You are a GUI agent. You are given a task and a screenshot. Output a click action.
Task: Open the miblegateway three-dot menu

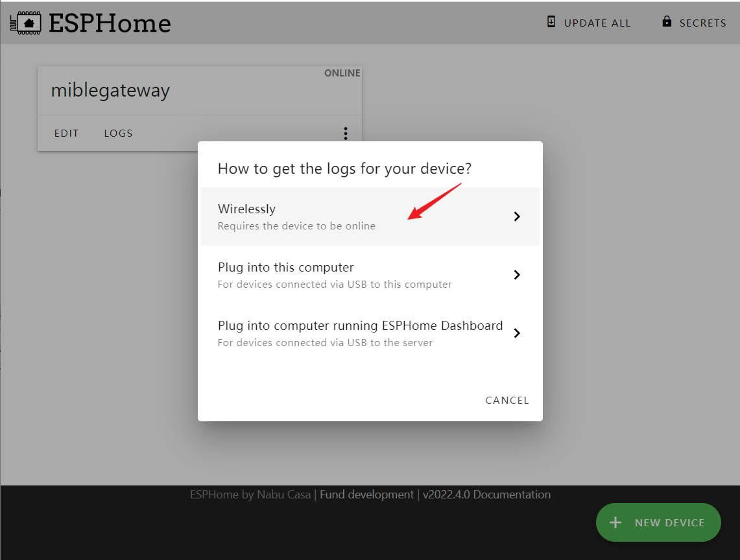[x=346, y=134]
